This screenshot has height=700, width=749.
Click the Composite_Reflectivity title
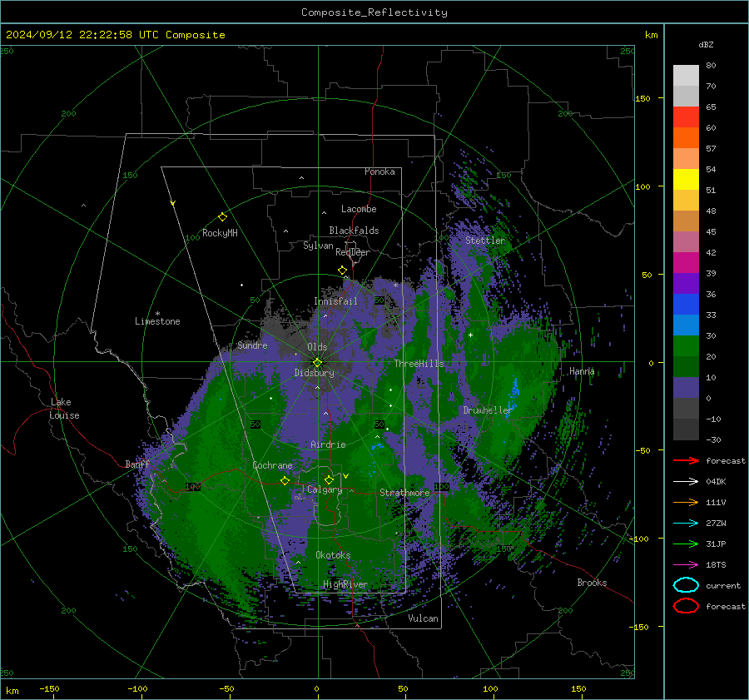[x=374, y=12]
